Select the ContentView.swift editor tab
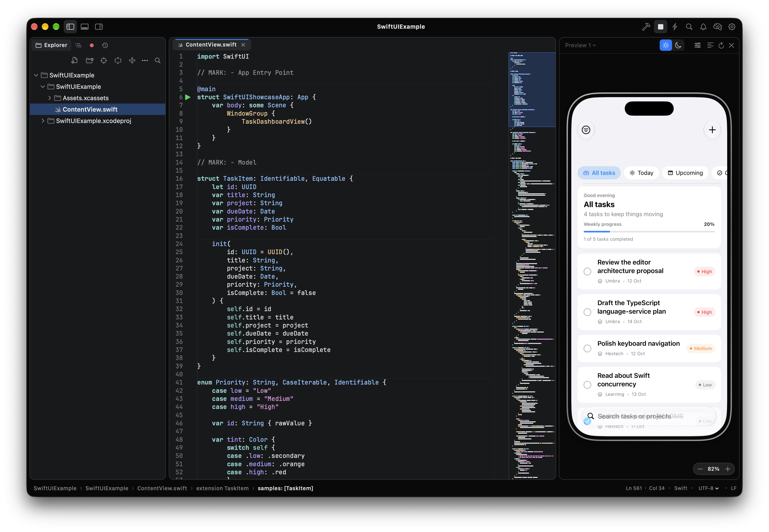This screenshot has width=769, height=532. pyautogui.click(x=211, y=45)
